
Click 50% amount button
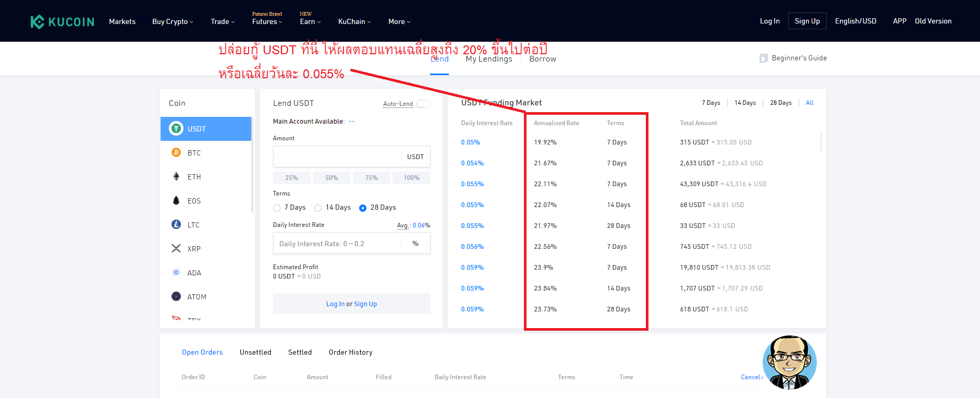[332, 178]
